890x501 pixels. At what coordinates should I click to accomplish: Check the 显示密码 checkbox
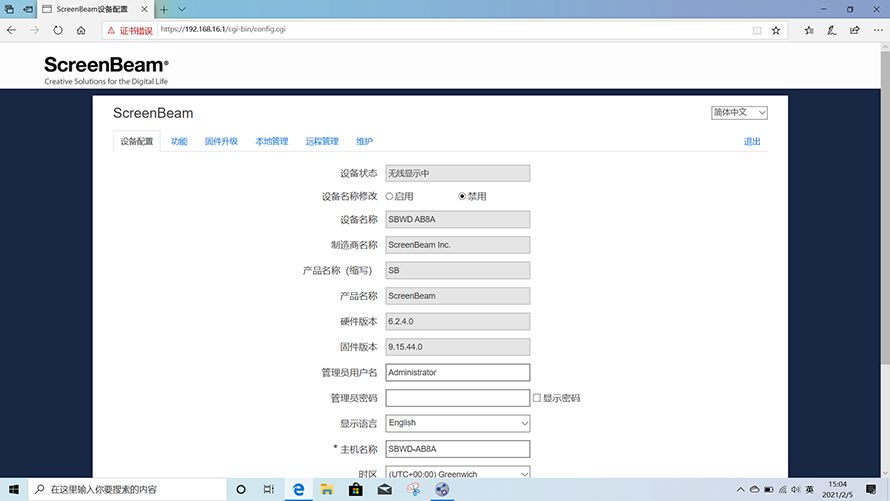[536, 398]
